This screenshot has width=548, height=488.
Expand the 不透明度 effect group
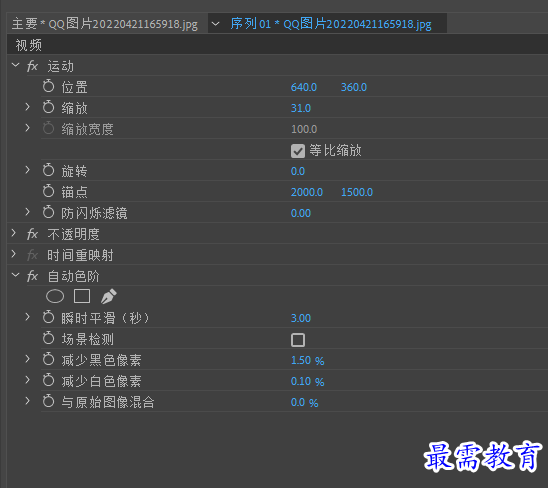click(14, 233)
